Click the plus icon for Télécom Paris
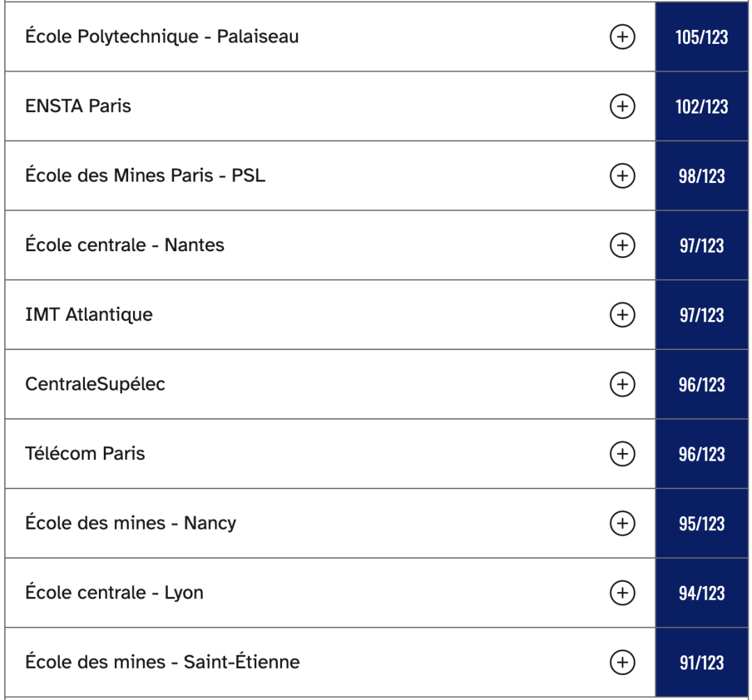The image size is (752, 700). coord(622,454)
